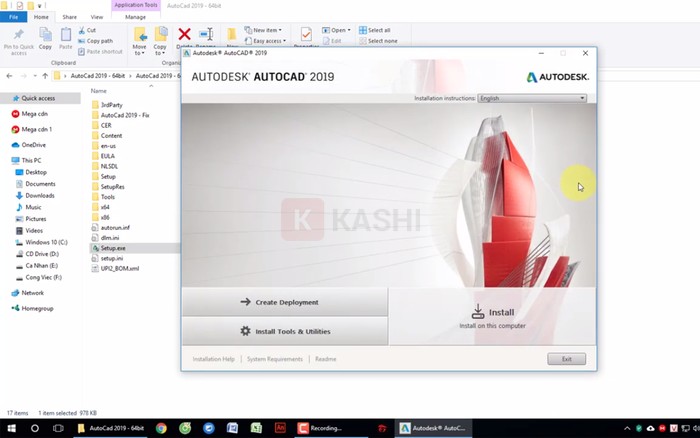The image size is (700, 438).
Task: Click AutoCad 2019 - 64bit in address bar
Action: click(x=98, y=76)
